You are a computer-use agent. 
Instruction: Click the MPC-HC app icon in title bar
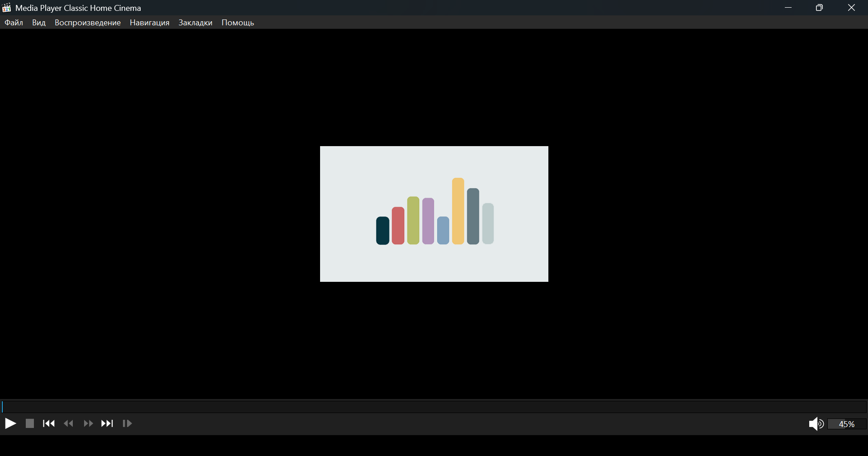7,8
